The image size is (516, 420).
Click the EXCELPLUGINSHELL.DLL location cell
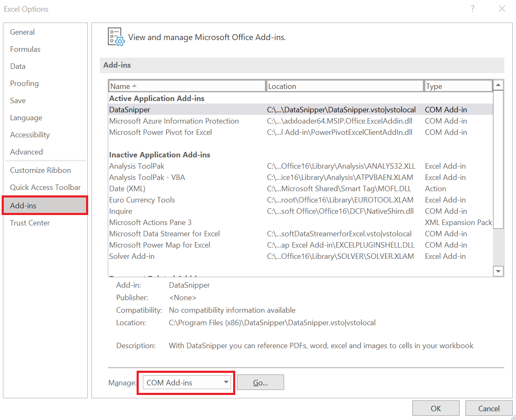(341, 245)
